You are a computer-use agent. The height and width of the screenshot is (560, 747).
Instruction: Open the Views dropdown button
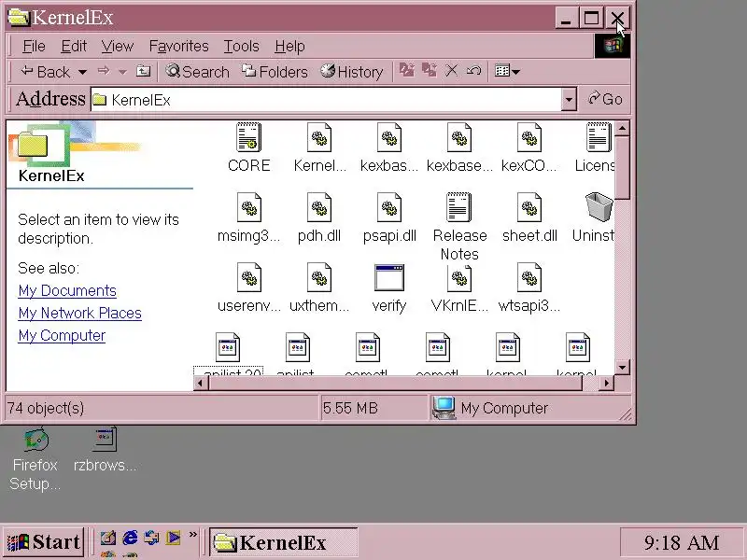[x=507, y=71]
